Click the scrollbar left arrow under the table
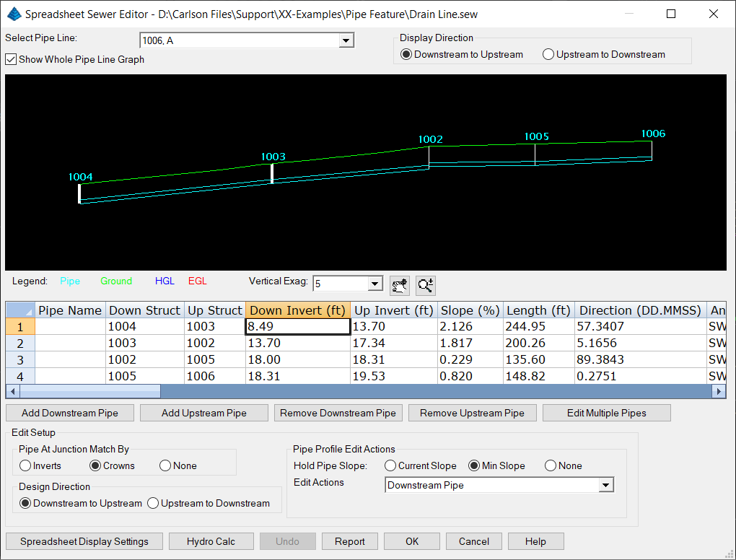This screenshot has height=560, width=736. coord(12,391)
